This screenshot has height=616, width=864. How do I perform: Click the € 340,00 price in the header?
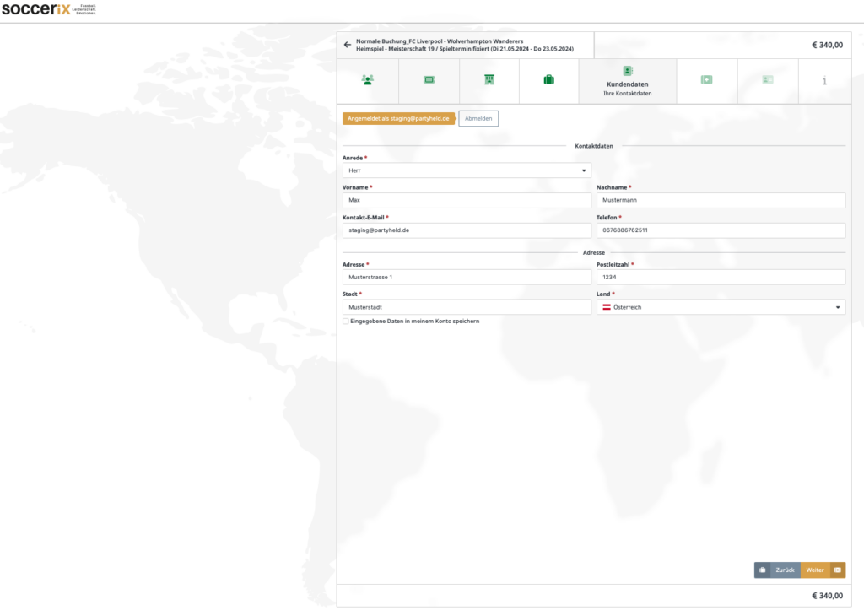tap(827, 46)
